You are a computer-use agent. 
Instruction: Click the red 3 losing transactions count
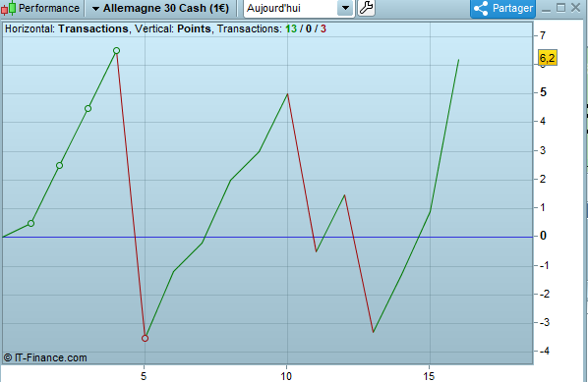point(323,28)
